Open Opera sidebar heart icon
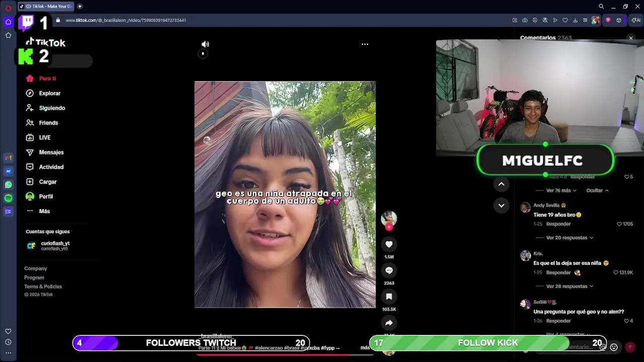644x362 pixels. tap(8, 331)
